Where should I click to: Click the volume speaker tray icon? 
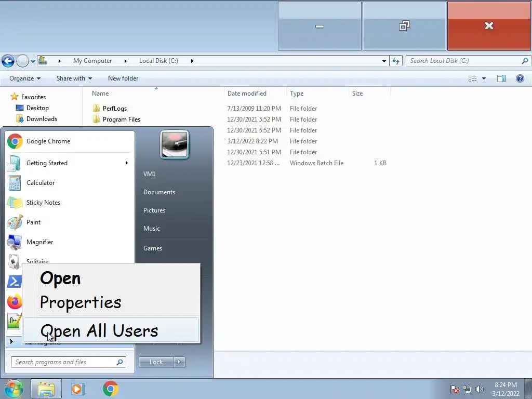click(x=480, y=389)
